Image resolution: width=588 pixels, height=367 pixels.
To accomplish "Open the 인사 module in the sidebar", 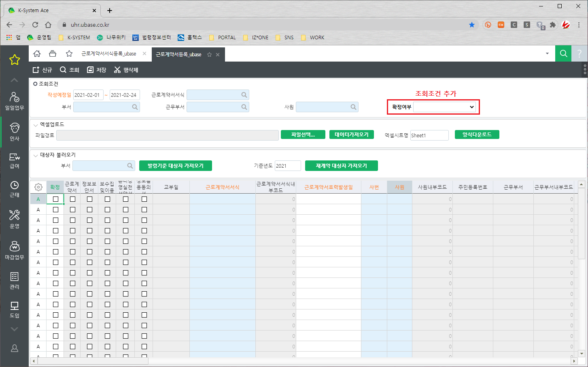I will 15,132.
